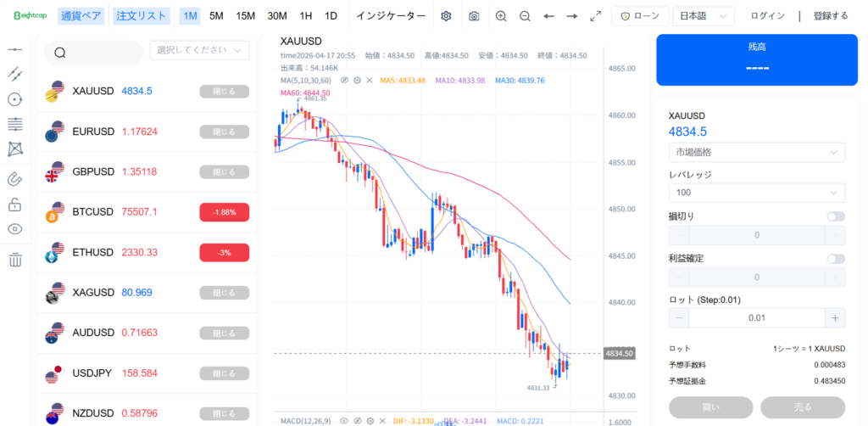Screen dimensions: 868x426
Task: Click the ログイン login link
Action: coord(768,16)
